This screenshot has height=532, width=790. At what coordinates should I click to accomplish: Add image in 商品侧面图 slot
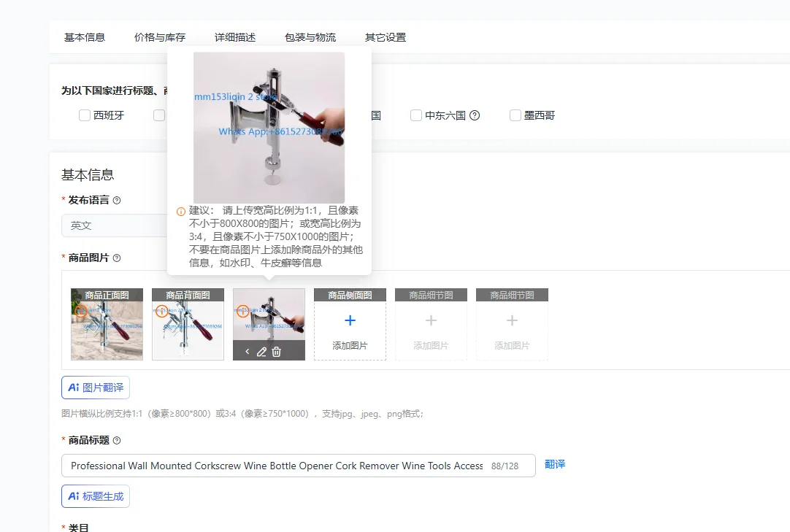[350, 324]
